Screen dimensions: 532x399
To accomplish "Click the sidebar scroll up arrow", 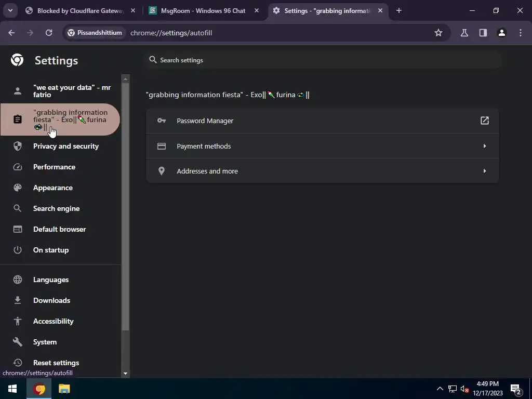I will pyautogui.click(x=126, y=79).
